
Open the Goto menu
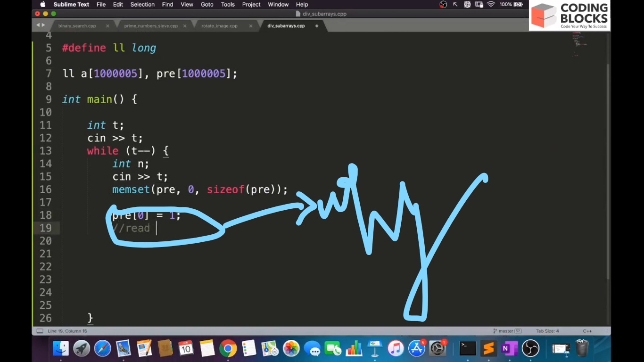coord(207,4)
